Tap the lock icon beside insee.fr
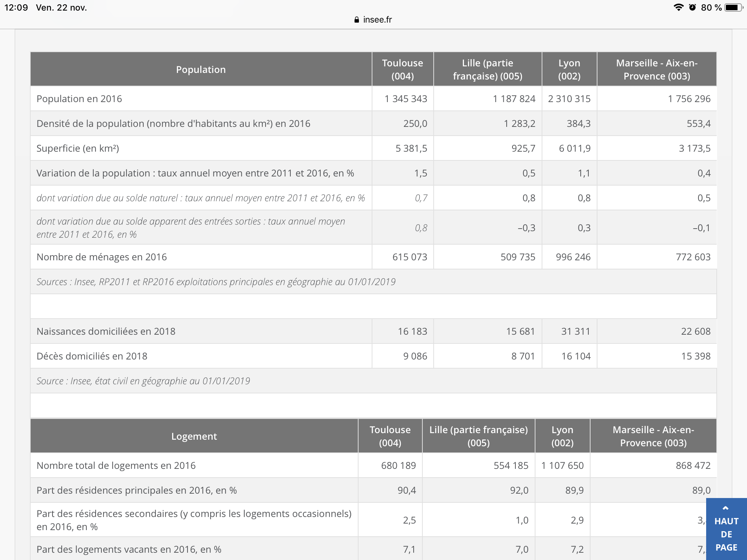Image resolution: width=747 pixels, height=560 pixels. [x=356, y=20]
